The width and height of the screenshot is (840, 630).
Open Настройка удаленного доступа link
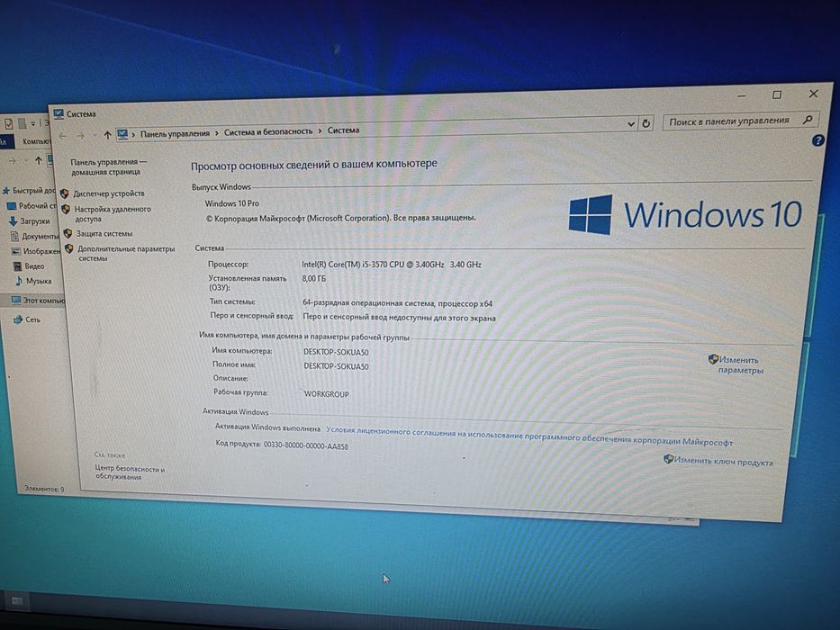tap(113, 214)
